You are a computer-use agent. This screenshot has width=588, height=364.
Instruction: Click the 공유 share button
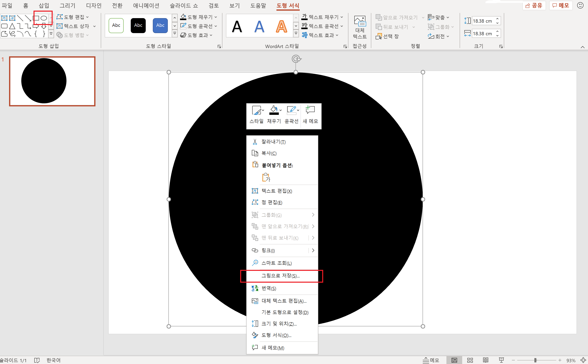(534, 5)
